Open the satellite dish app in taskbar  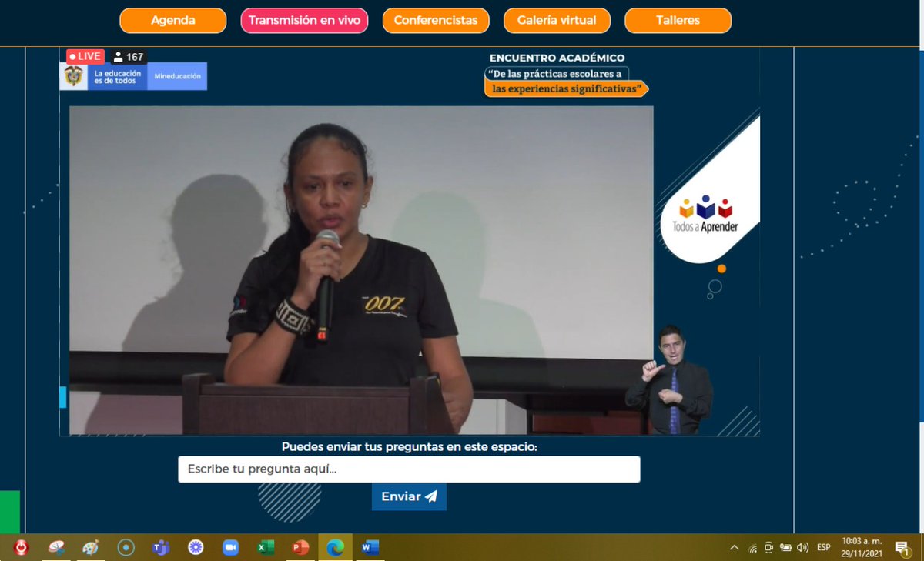(x=56, y=547)
